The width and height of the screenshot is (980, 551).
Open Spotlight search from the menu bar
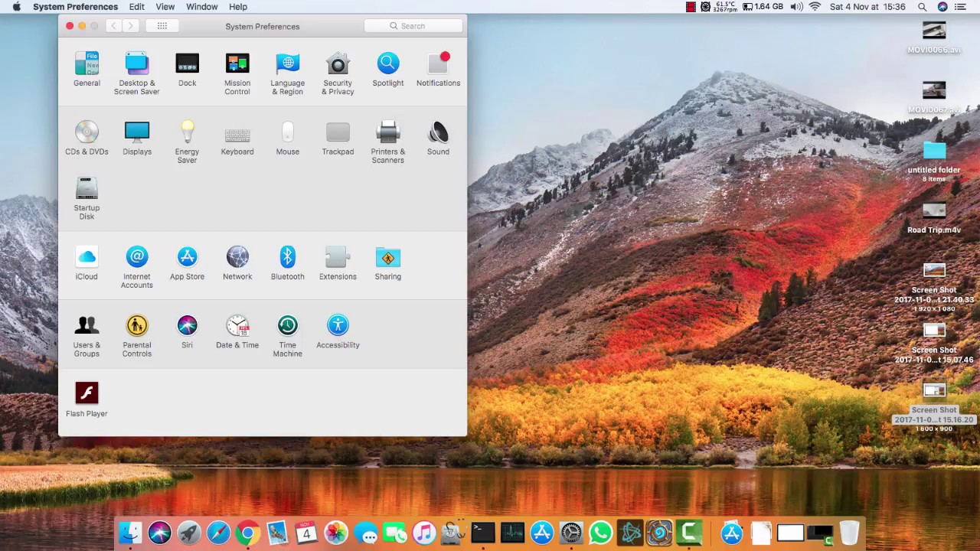(x=923, y=7)
